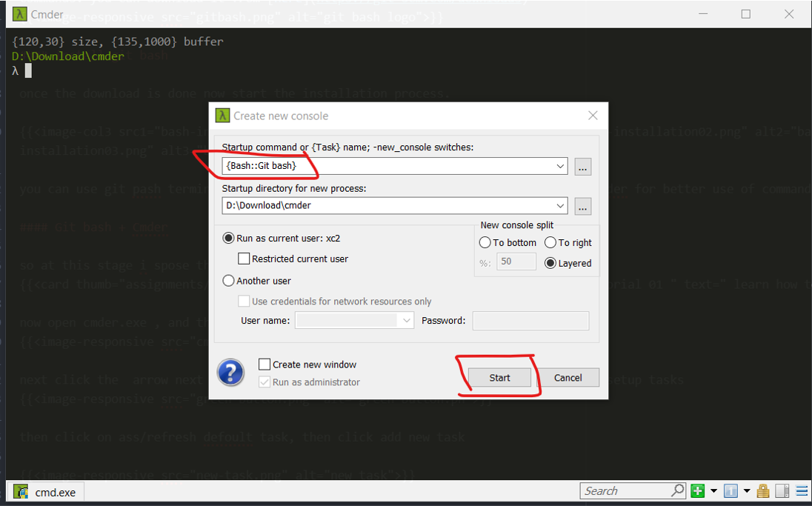
Task: Select Layered split option
Action: pyautogui.click(x=568, y=263)
